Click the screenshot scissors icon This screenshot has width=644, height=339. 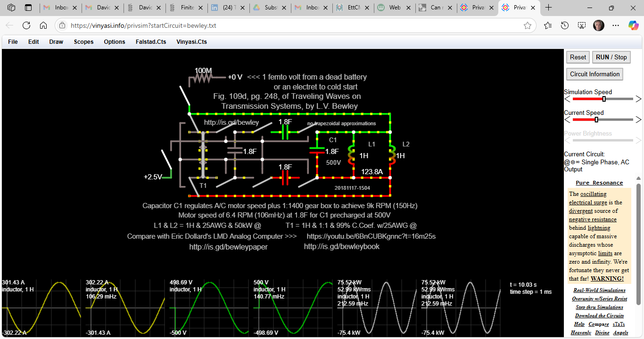(582, 25)
